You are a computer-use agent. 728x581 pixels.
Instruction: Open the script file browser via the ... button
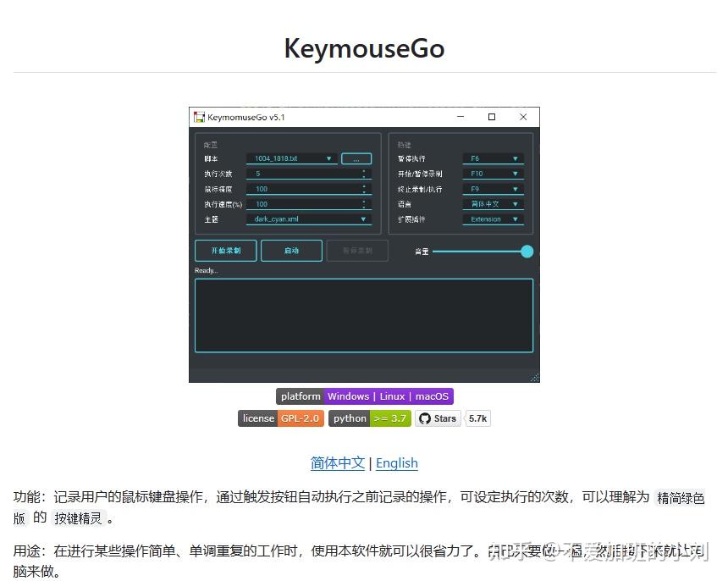pos(358,158)
